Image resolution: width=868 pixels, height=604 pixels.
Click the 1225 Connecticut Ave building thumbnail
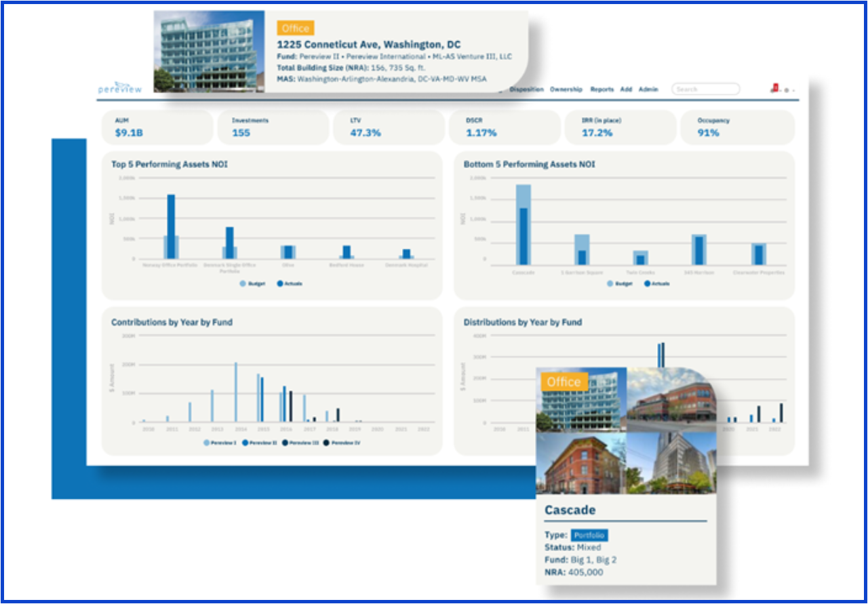(x=209, y=51)
